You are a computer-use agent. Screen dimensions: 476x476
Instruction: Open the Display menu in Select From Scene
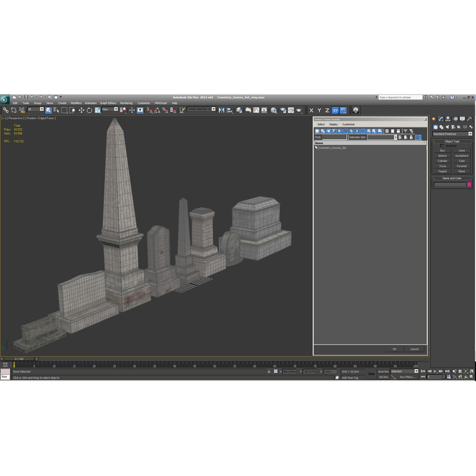coord(333,124)
